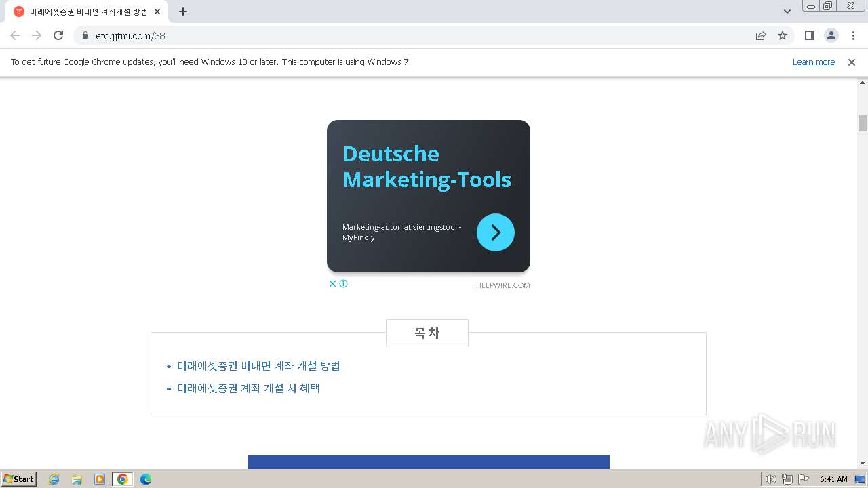Open the Deutsche Marketing-Tools ad headline
The image size is (868, 488).
(x=427, y=166)
